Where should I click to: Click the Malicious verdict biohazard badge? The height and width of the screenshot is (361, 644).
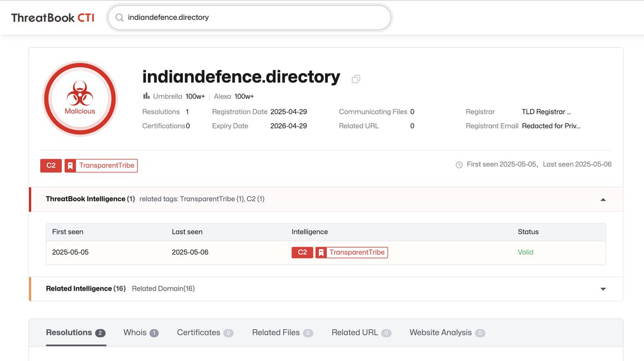pos(79,98)
